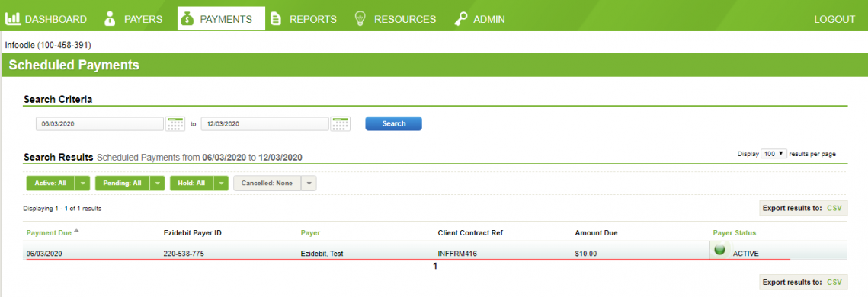Click the LOGOUT link
868x297 pixels.
834,19
